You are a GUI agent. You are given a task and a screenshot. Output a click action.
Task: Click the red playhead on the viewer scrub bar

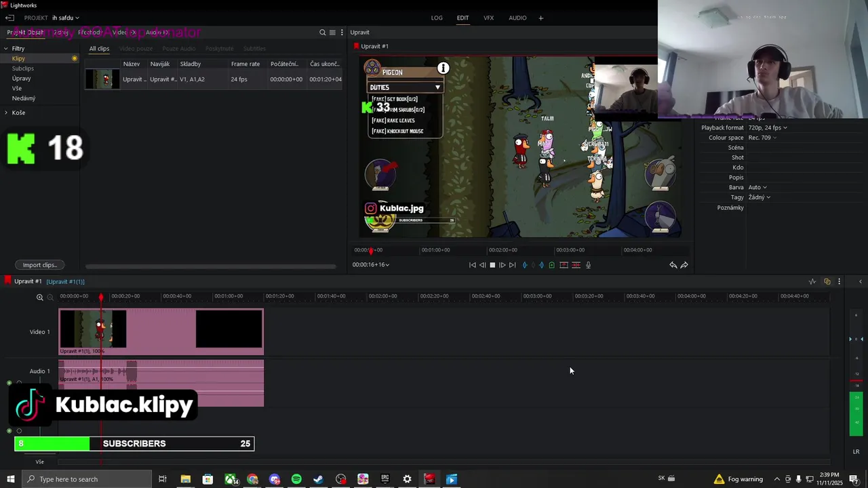371,251
